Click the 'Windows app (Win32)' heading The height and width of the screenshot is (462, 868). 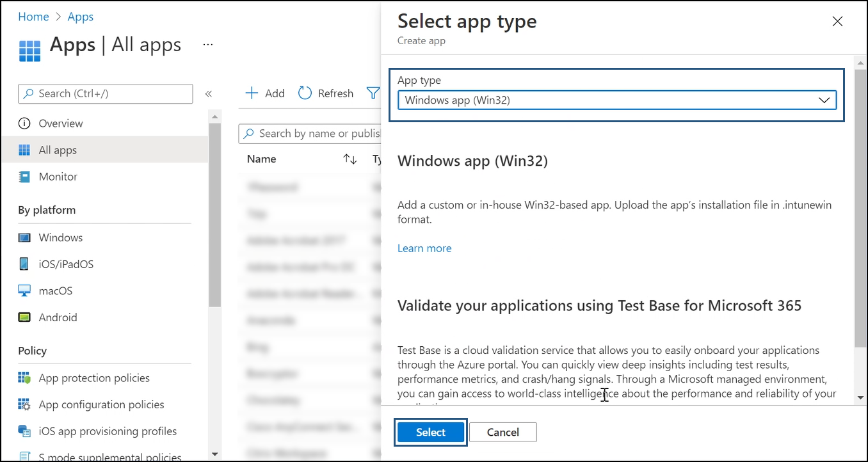tap(472, 161)
